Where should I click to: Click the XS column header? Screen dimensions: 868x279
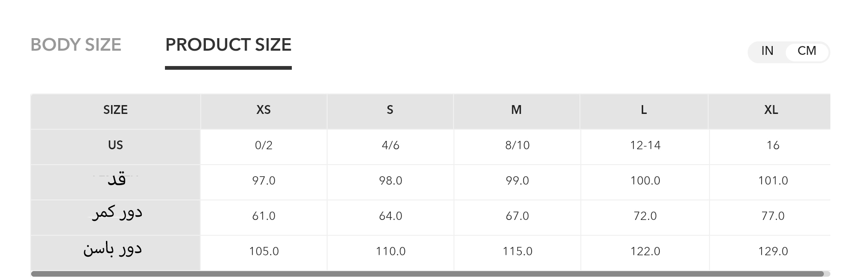[263, 110]
